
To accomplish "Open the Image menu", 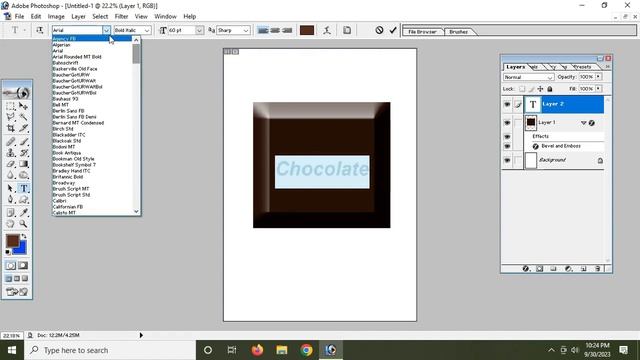I will pyautogui.click(x=56, y=16).
